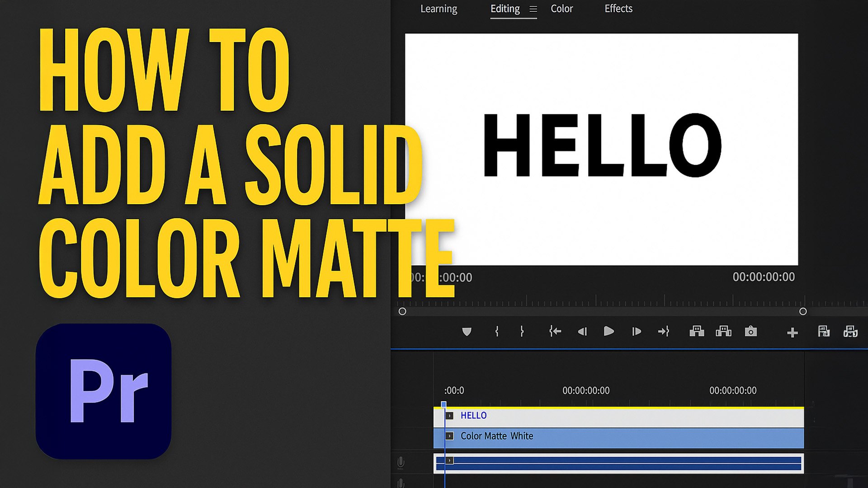The image size is (868, 488).
Task: Click the timeline playhead marker
Action: point(443,404)
